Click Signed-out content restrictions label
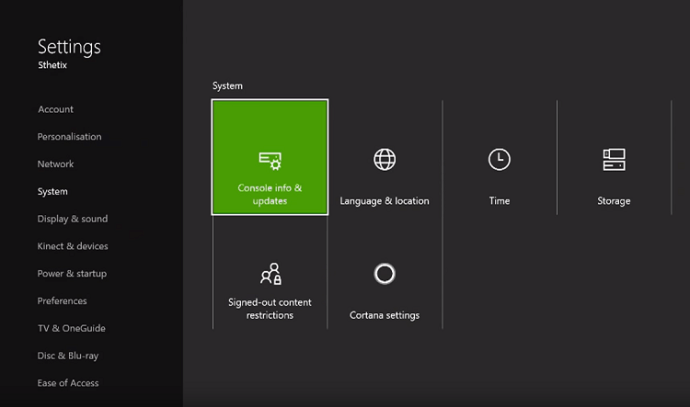The height and width of the screenshot is (407, 690). click(x=270, y=309)
